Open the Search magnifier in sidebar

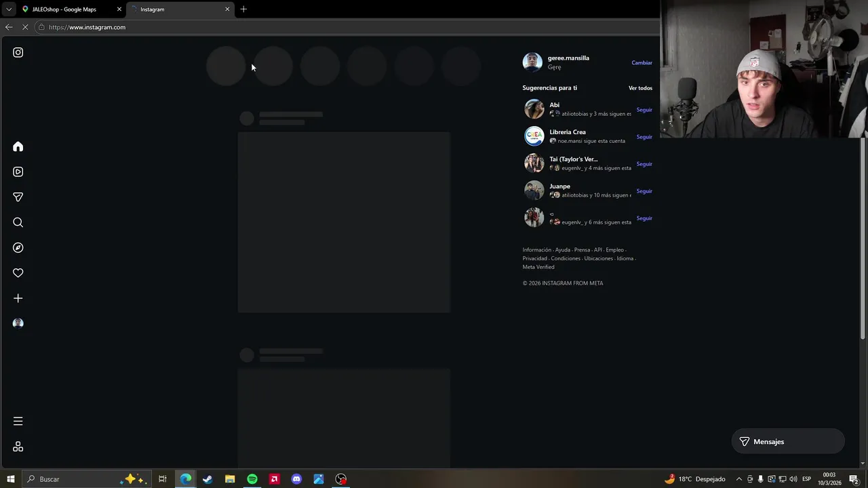click(18, 222)
